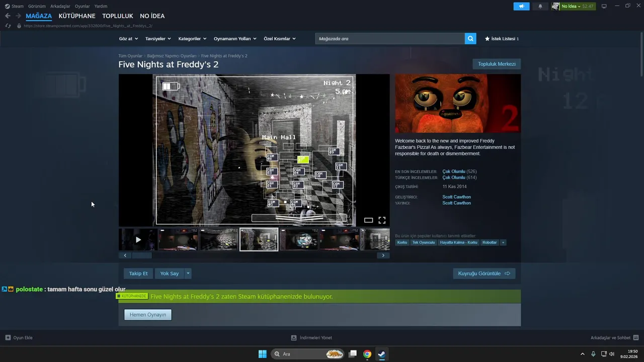Click the Topluluk Merkezi button
The width and height of the screenshot is (644, 362).
[x=497, y=64]
